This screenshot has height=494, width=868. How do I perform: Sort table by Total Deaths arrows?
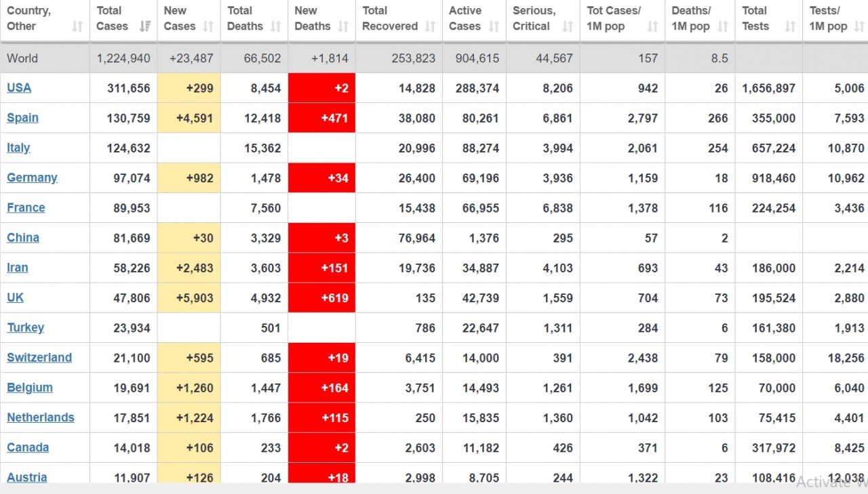click(x=275, y=26)
